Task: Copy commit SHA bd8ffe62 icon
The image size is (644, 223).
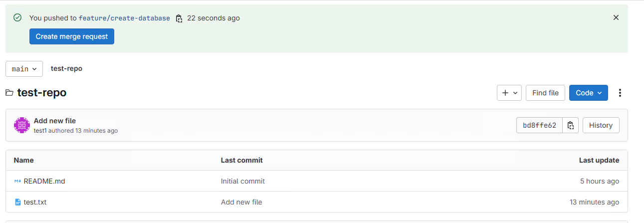Action: (571, 125)
